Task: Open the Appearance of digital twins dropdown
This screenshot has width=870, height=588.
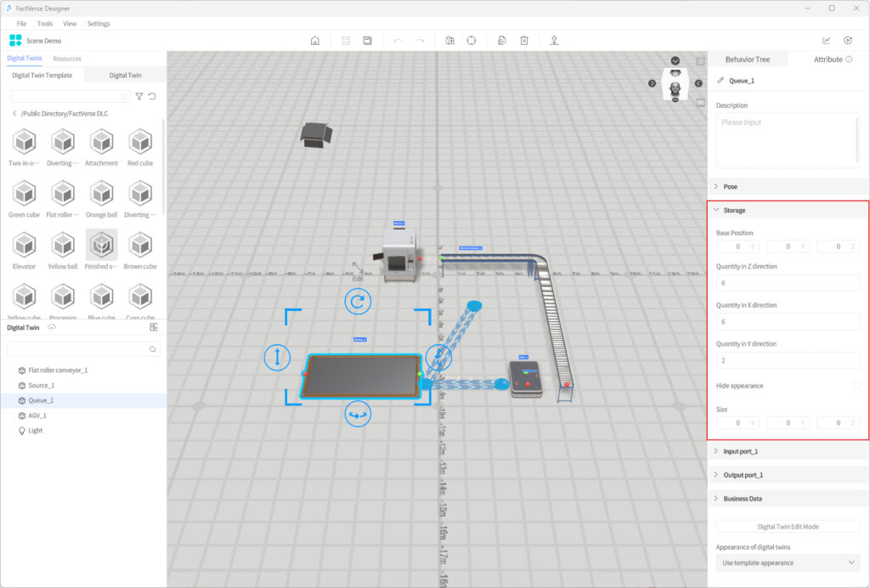Action: click(x=788, y=563)
